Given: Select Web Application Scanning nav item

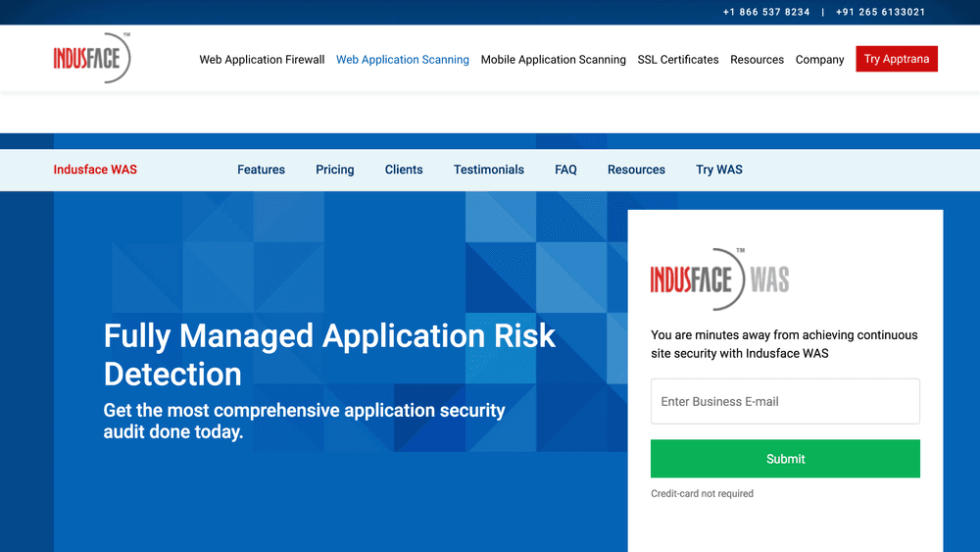Looking at the screenshot, I should point(403,60).
